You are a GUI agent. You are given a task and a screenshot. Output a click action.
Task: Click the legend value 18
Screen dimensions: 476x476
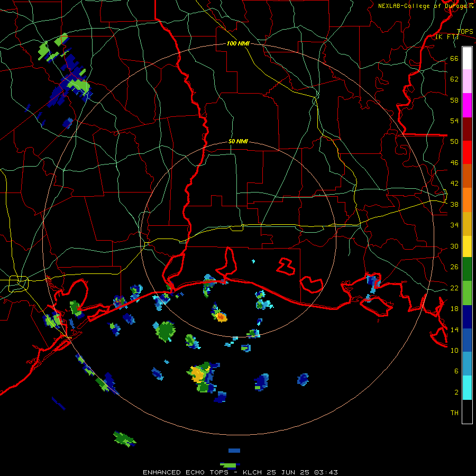(x=454, y=309)
